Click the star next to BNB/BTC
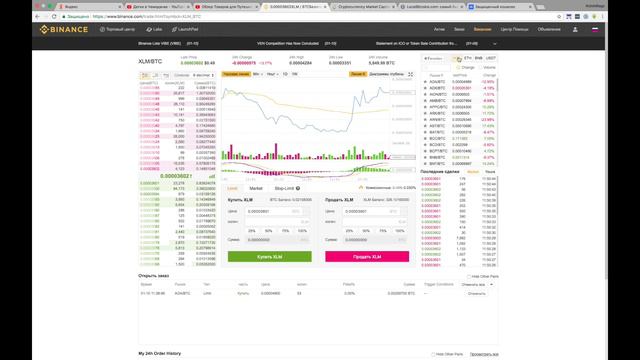Image resolution: width=640 pixels, height=360 pixels. (x=425, y=157)
